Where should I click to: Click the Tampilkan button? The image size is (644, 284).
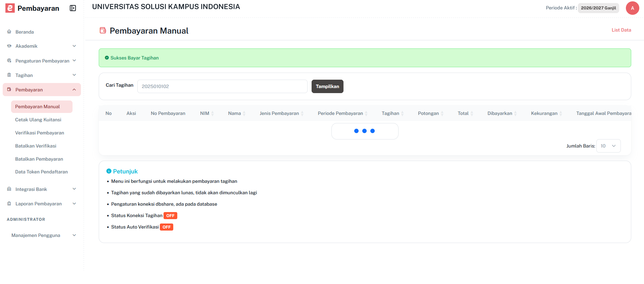point(327,86)
